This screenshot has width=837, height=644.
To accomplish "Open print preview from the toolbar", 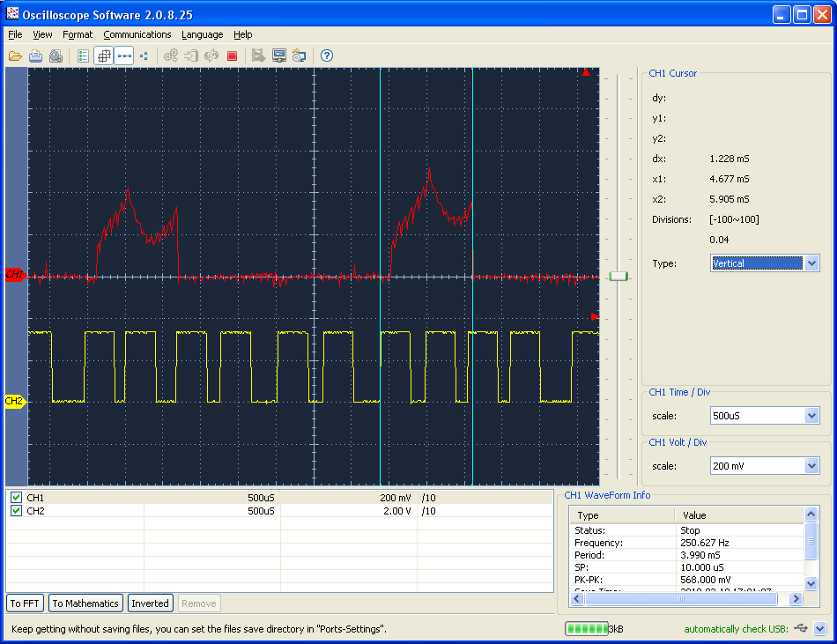I will coord(56,56).
